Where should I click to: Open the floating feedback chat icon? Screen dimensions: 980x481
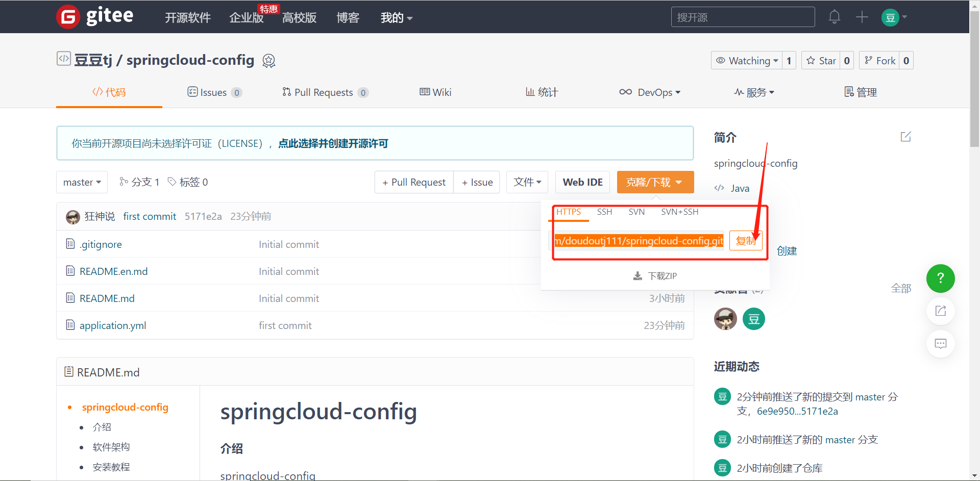coord(941,344)
